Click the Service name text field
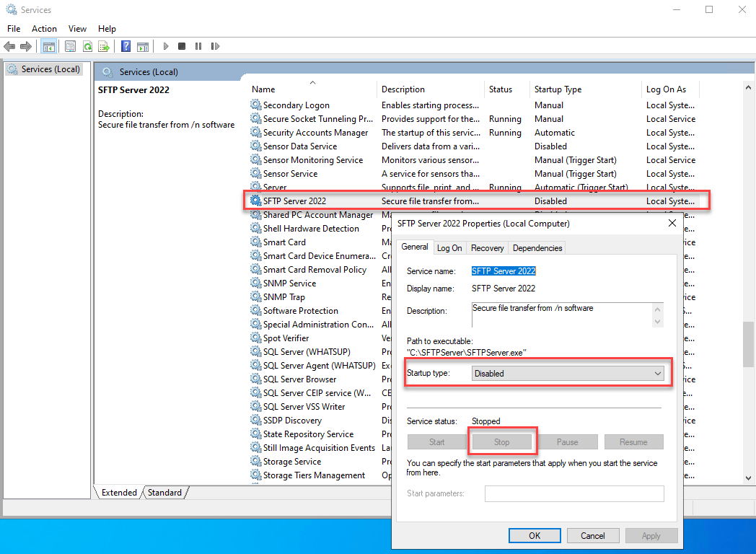 (504, 271)
